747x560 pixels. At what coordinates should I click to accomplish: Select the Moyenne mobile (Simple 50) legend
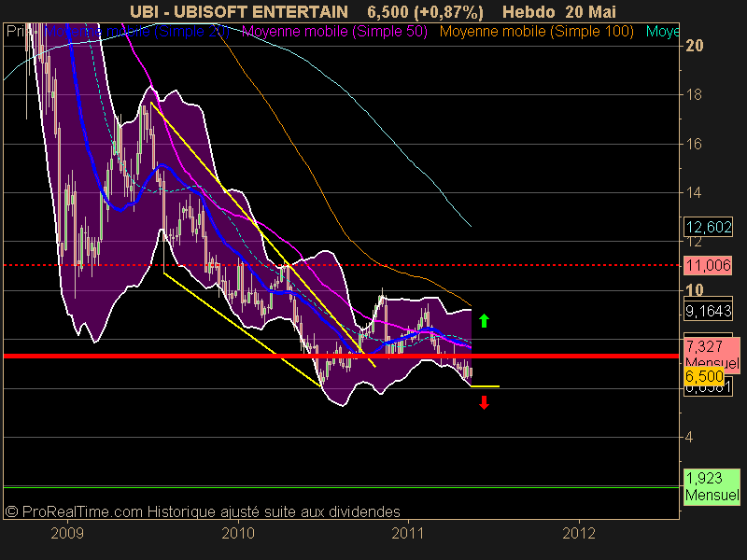tap(334, 32)
